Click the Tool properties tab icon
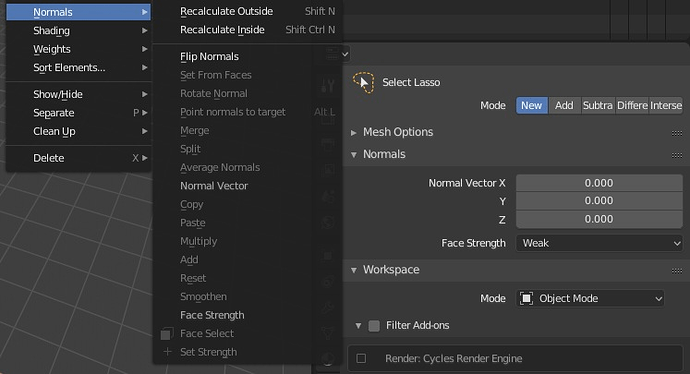Screen dimensions: 690x374 click(x=328, y=85)
